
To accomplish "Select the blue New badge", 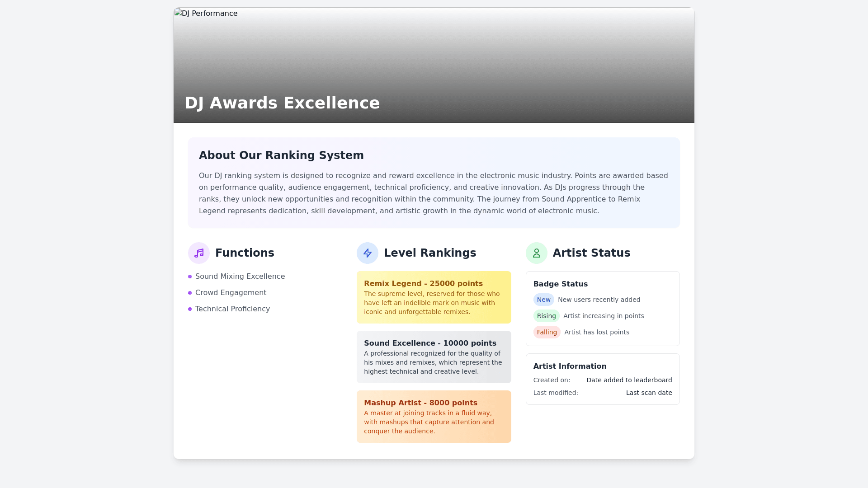I will tap(543, 300).
